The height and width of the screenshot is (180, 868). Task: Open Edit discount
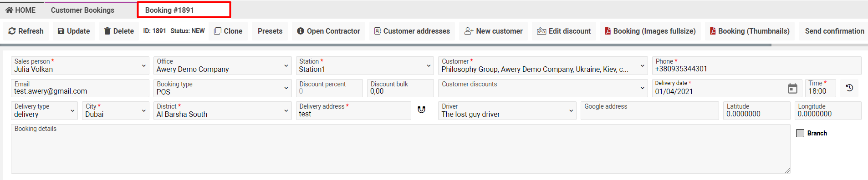pos(564,31)
